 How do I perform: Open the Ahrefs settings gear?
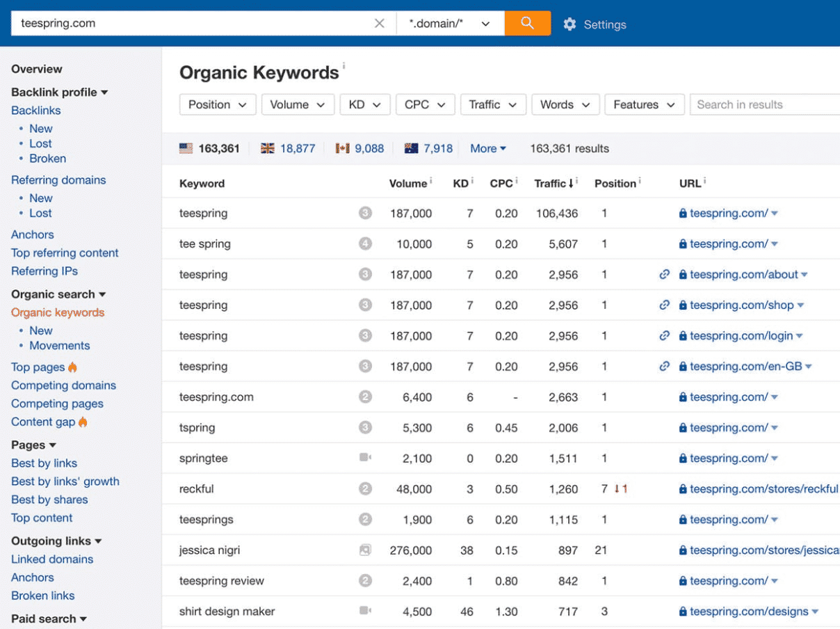tap(570, 24)
